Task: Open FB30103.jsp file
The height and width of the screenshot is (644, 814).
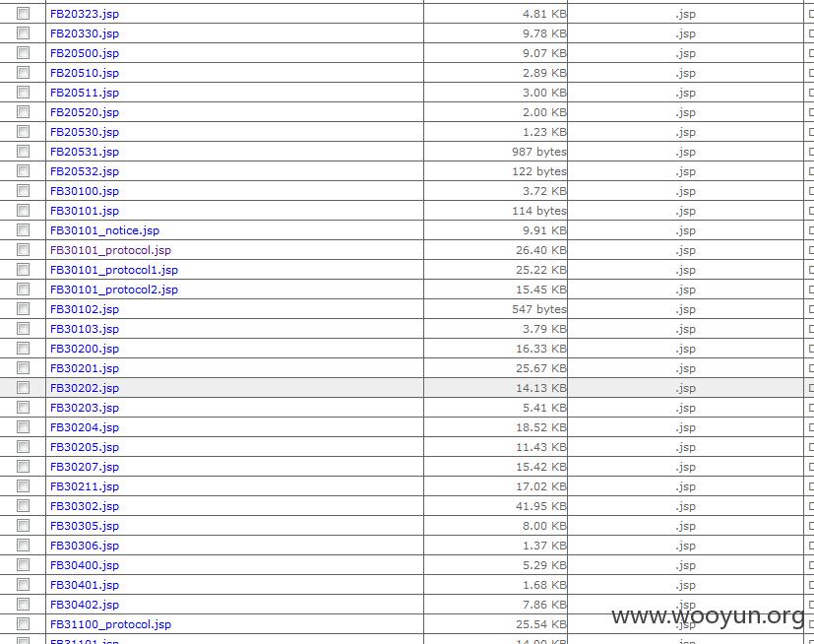Action: [x=85, y=329]
